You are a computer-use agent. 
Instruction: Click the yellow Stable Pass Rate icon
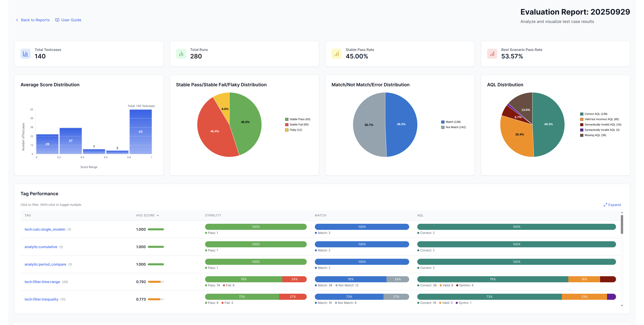point(336,54)
